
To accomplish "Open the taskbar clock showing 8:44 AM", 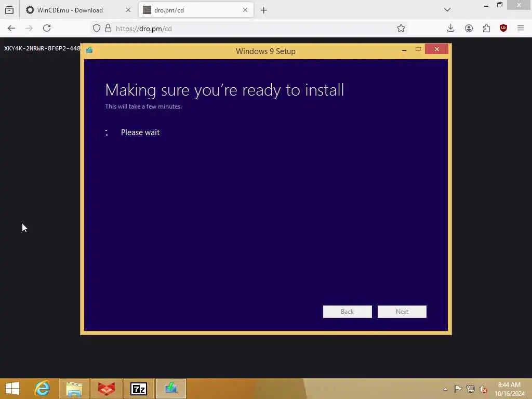I will tap(509, 389).
